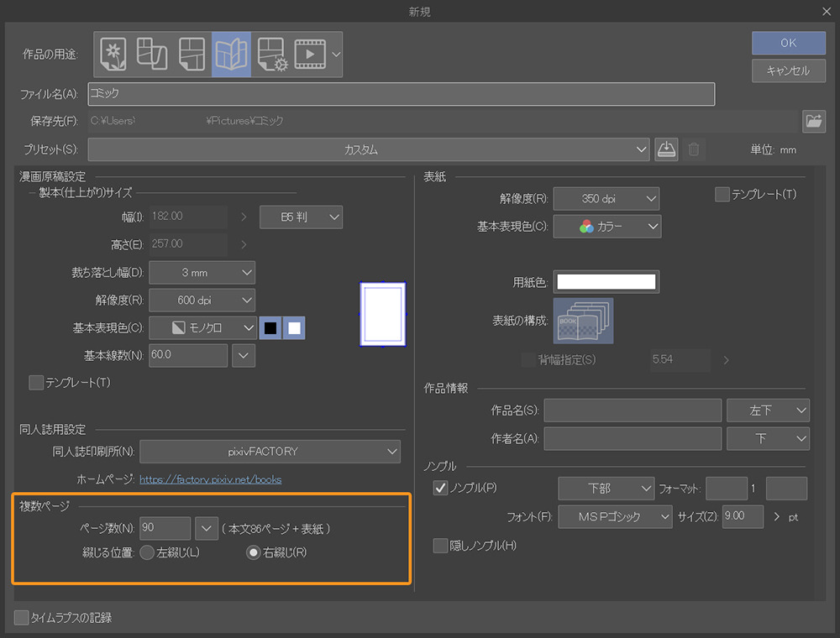
Task: Click the format suffix field
Action: [x=786, y=489]
